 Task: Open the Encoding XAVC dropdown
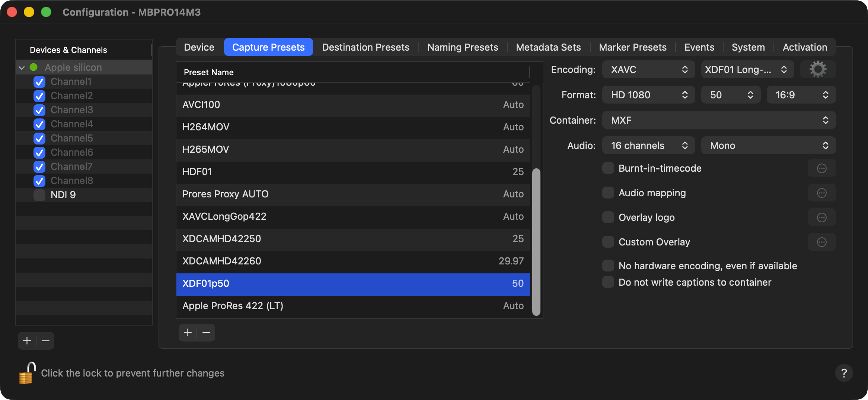point(648,70)
